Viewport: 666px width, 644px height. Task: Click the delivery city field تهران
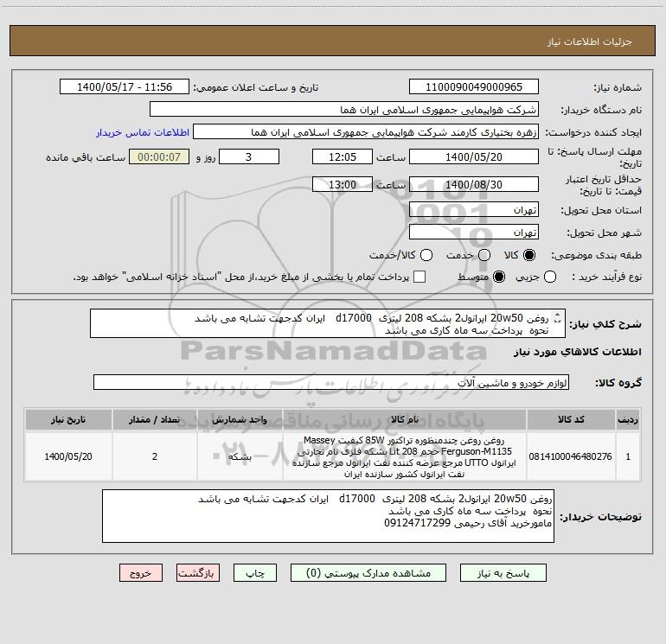(474, 233)
